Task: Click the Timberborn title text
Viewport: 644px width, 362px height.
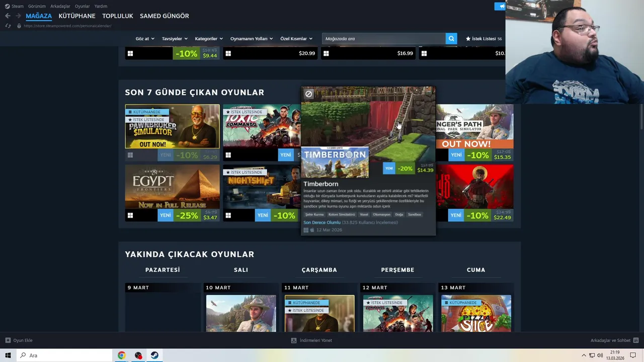Action: [x=320, y=184]
